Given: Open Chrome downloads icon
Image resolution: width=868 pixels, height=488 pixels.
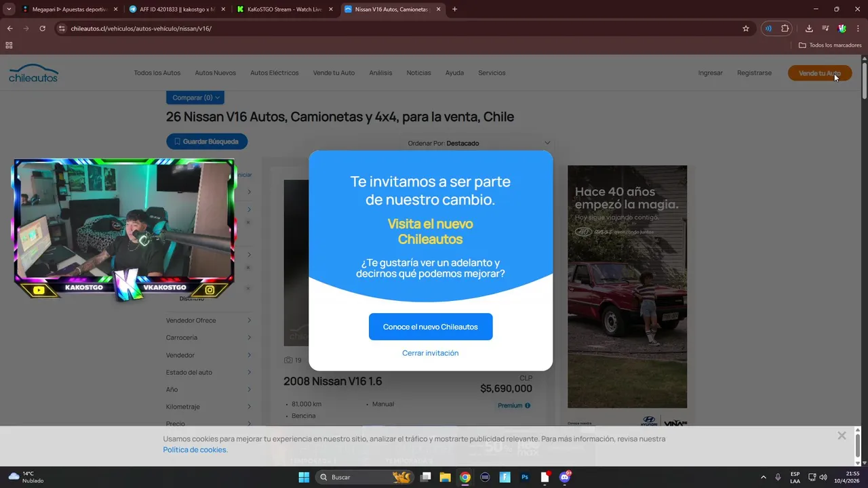Looking at the screenshot, I should point(809,28).
